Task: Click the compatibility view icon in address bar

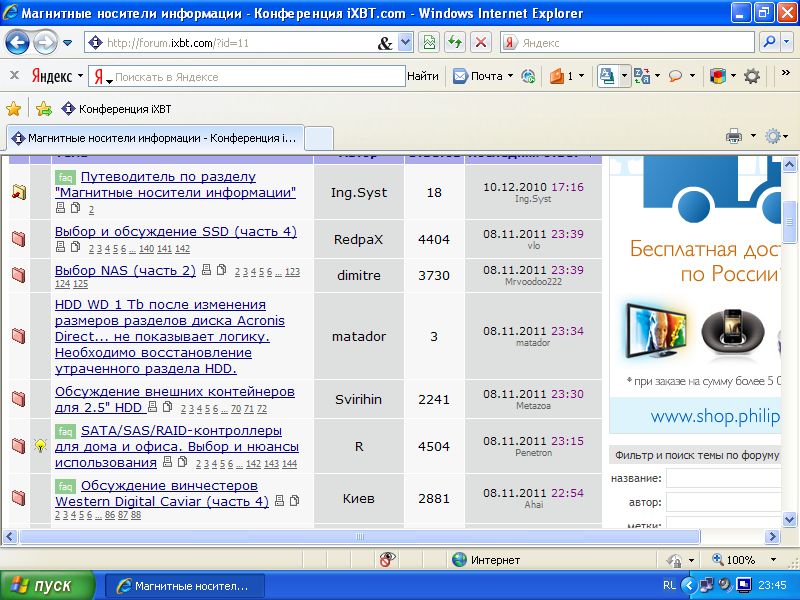Action: (x=429, y=43)
